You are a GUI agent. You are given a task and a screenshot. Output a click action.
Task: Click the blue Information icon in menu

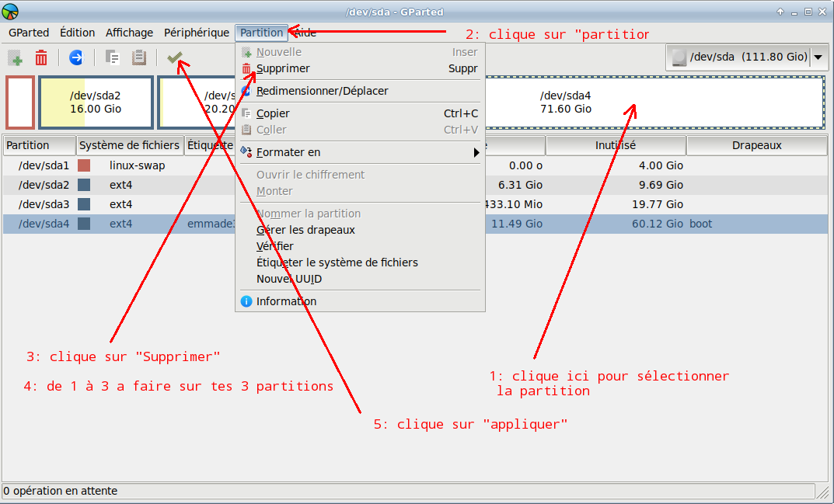246,301
